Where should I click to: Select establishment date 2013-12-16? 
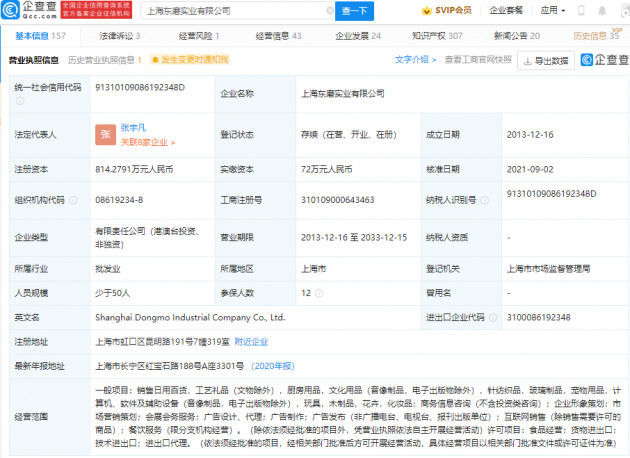pos(530,135)
